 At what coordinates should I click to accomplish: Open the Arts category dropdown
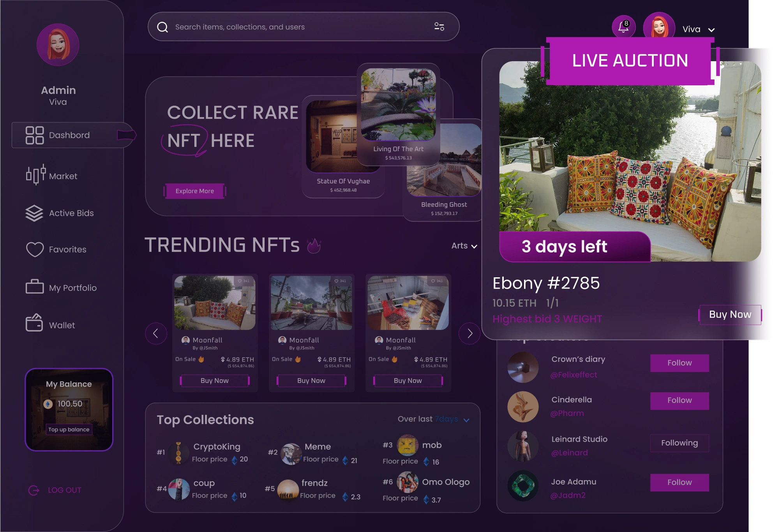(x=464, y=246)
